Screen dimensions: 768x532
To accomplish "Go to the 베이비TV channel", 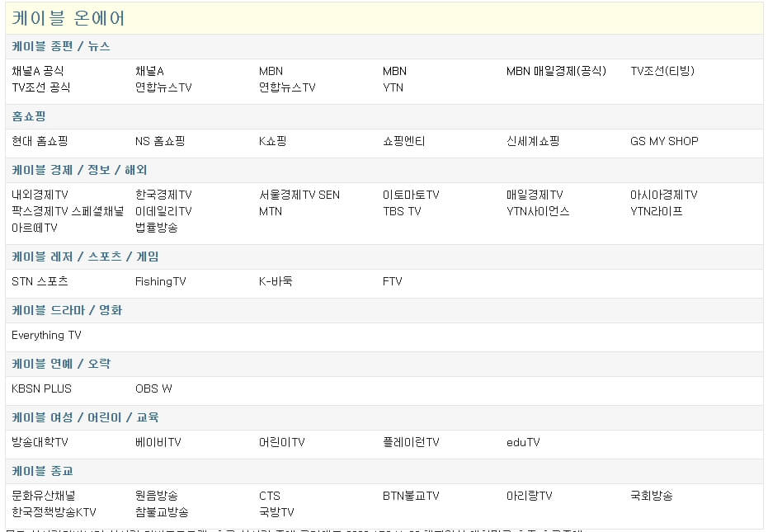I will pyautogui.click(x=158, y=442).
